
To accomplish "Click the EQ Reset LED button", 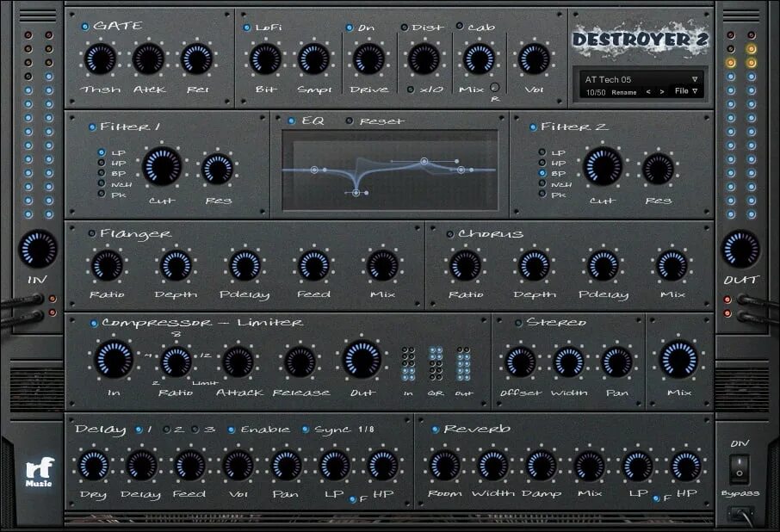I will point(350,121).
